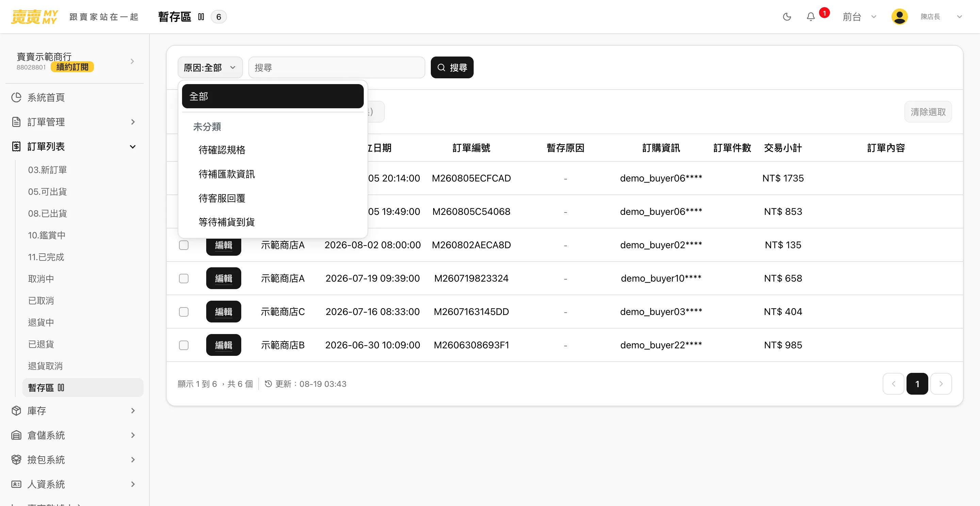The image size is (980, 506).
Task: Select 全部 in reason dropdown
Action: [273, 96]
